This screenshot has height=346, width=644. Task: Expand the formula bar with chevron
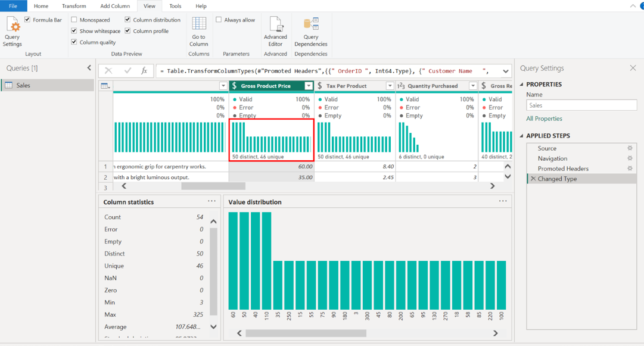point(505,71)
